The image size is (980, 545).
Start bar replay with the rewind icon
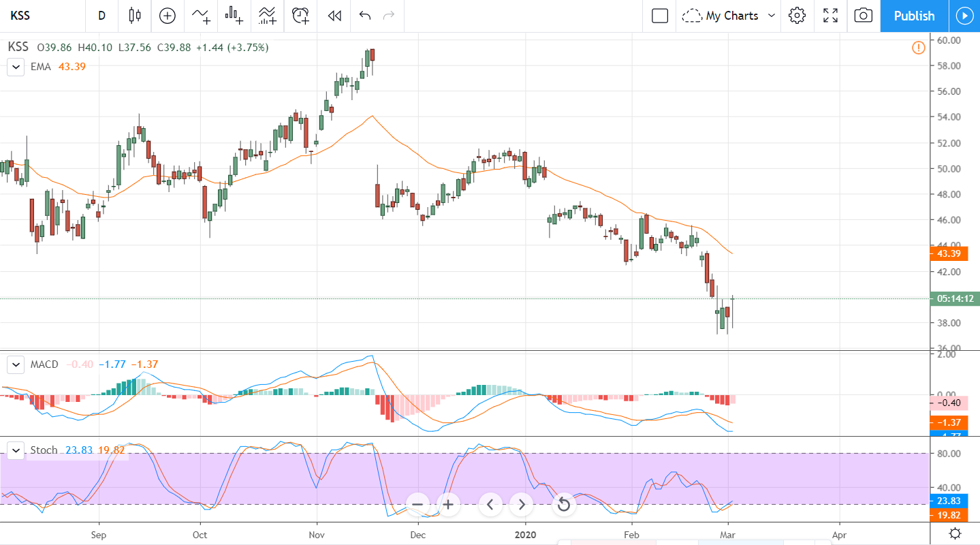(334, 16)
